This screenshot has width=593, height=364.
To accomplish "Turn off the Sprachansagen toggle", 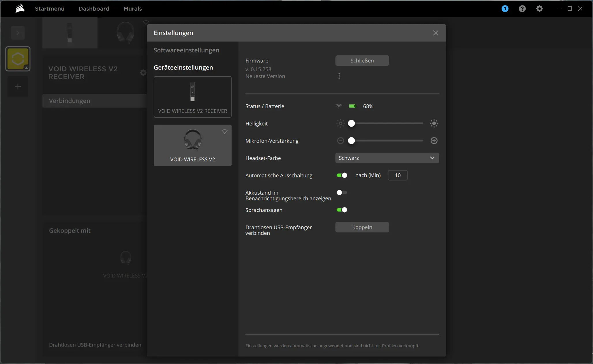I will (342, 210).
